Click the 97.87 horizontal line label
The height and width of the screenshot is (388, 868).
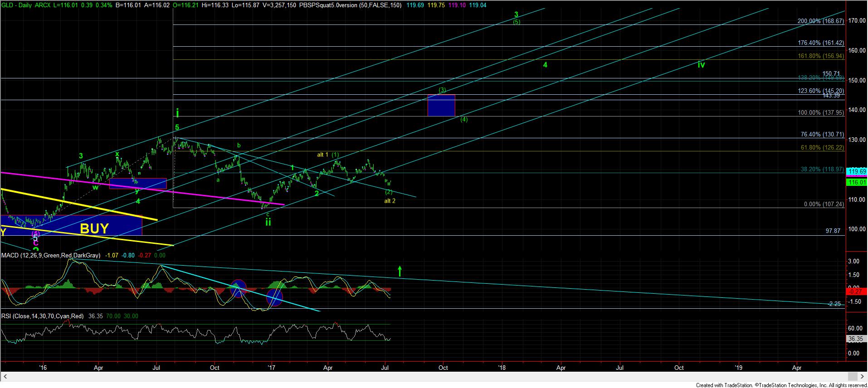833,231
